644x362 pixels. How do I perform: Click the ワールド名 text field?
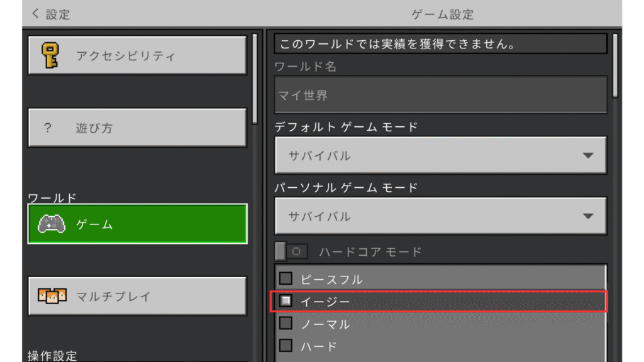pyautogui.click(x=440, y=96)
